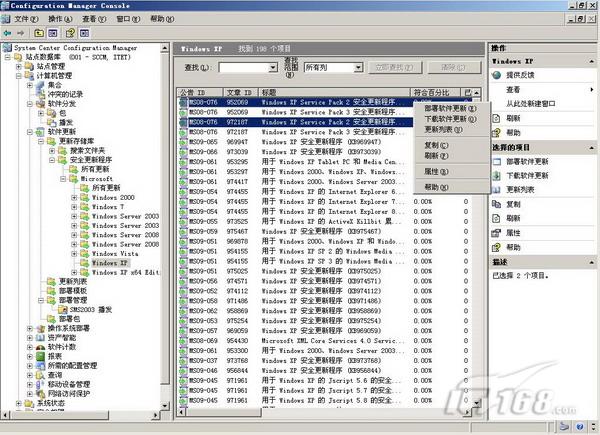Click 从此处新建窗口 in the Actions pane
This screenshot has height=435, width=600.
[530, 104]
